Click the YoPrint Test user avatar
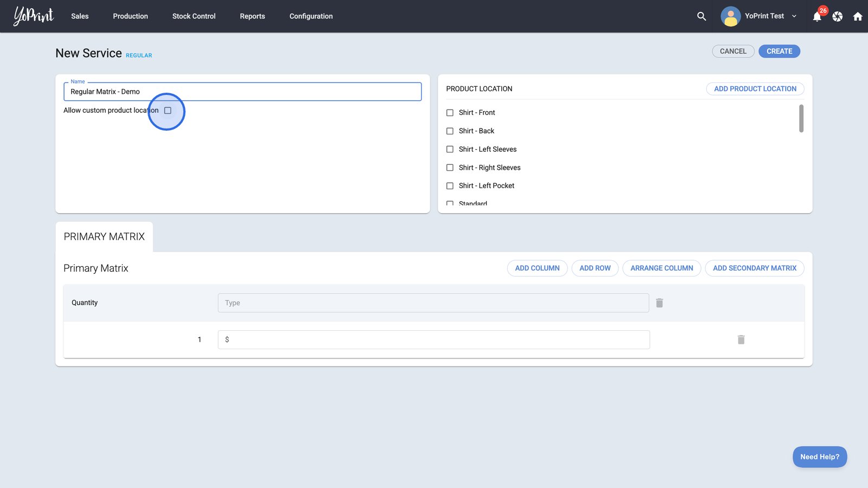Image resolution: width=868 pixels, height=488 pixels. 730,16
